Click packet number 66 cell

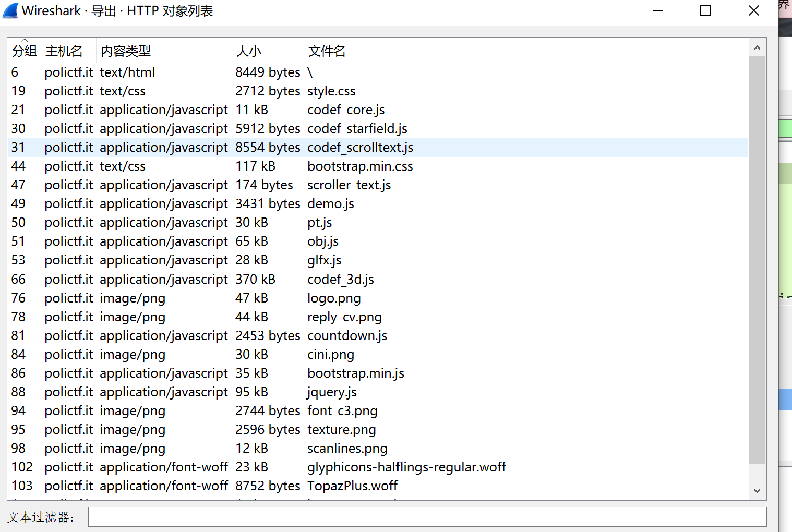pos(18,280)
